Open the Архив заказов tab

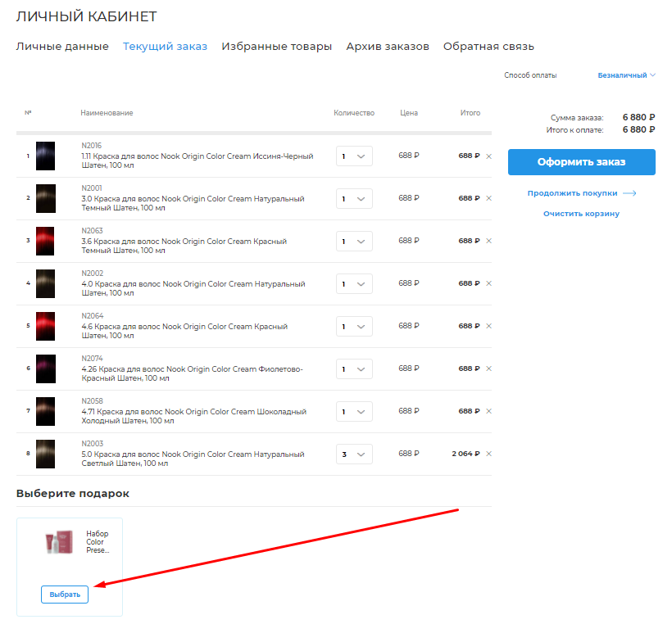(x=388, y=47)
